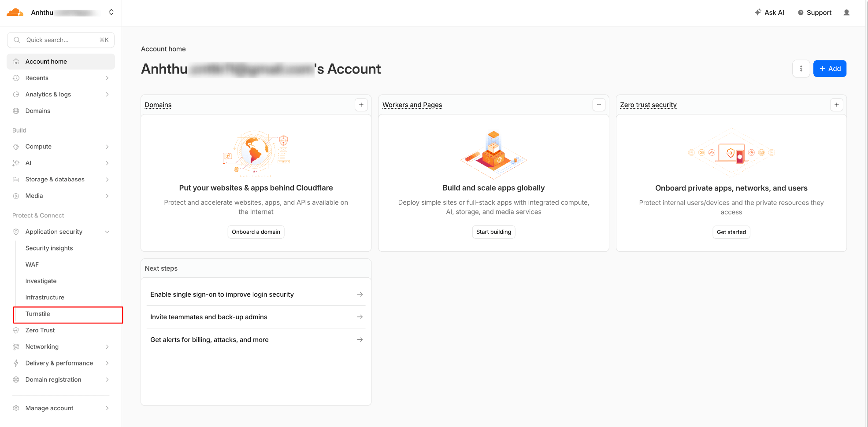Open the Domains card heading link
This screenshot has height=427, width=868.
[158, 105]
